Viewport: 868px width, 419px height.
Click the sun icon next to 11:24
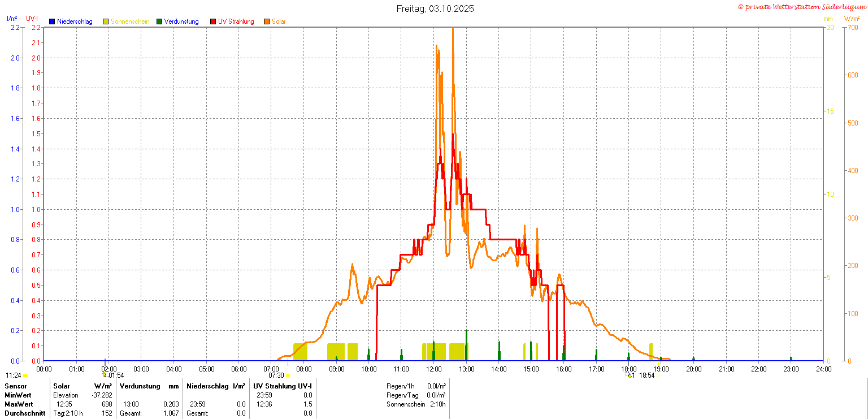(x=25, y=375)
